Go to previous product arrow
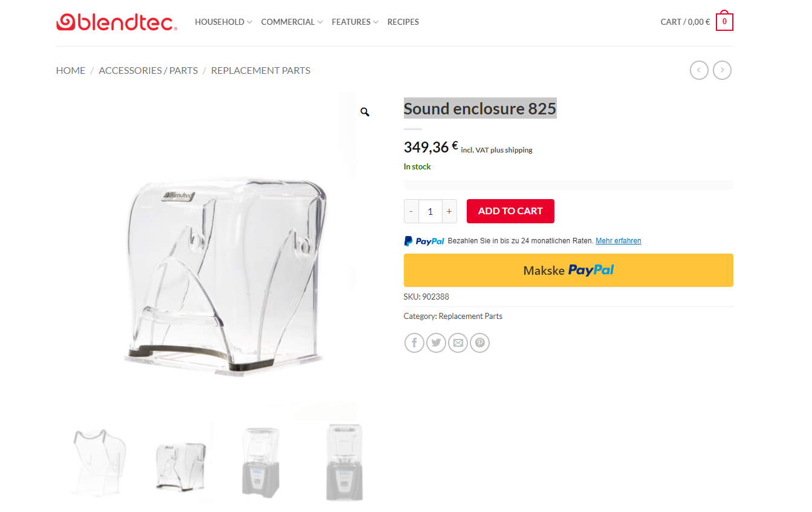Screen dimensions: 812x512 [x=699, y=70]
